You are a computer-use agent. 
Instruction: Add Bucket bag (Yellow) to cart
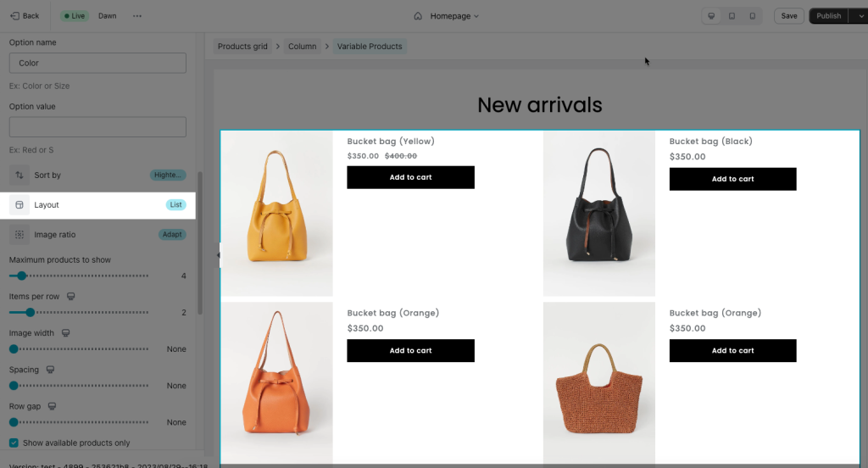click(411, 177)
